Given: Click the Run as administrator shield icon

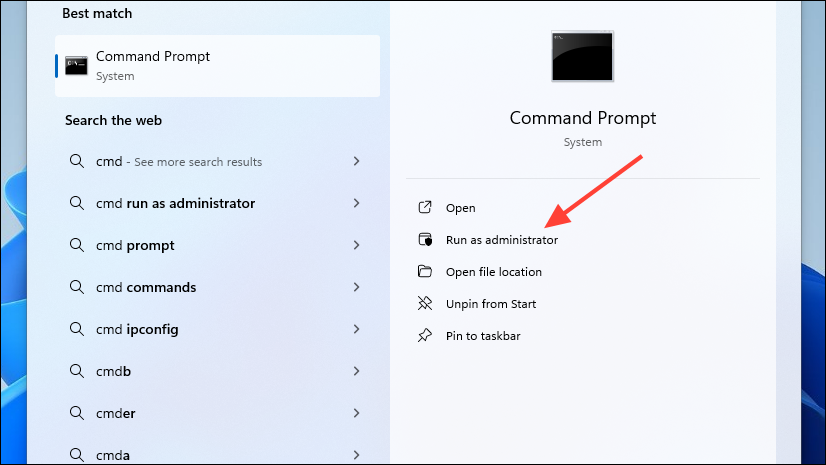Looking at the screenshot, I should (x=425, y=240).
